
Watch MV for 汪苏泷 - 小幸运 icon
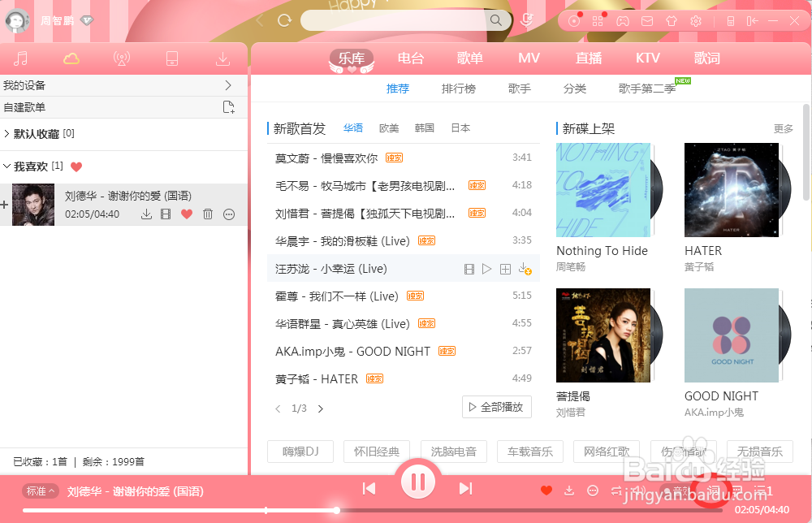tap(469, 269)
